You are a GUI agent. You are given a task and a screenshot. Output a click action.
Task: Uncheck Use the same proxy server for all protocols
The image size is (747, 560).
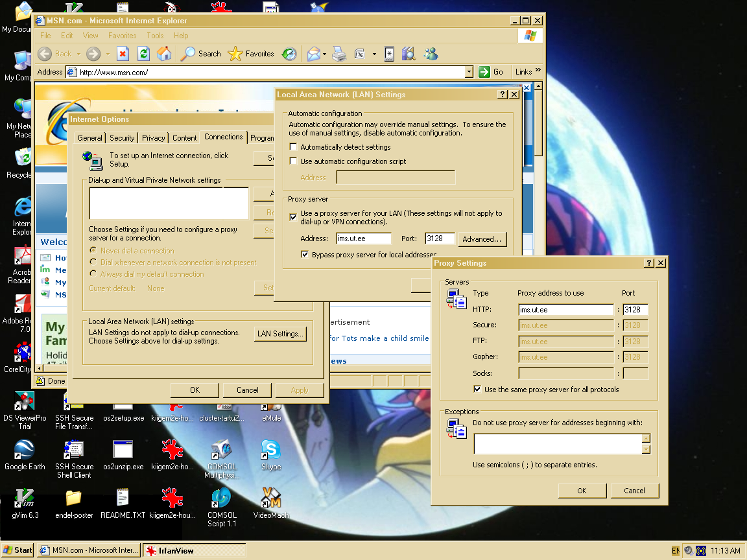click(x=477, y=390)
